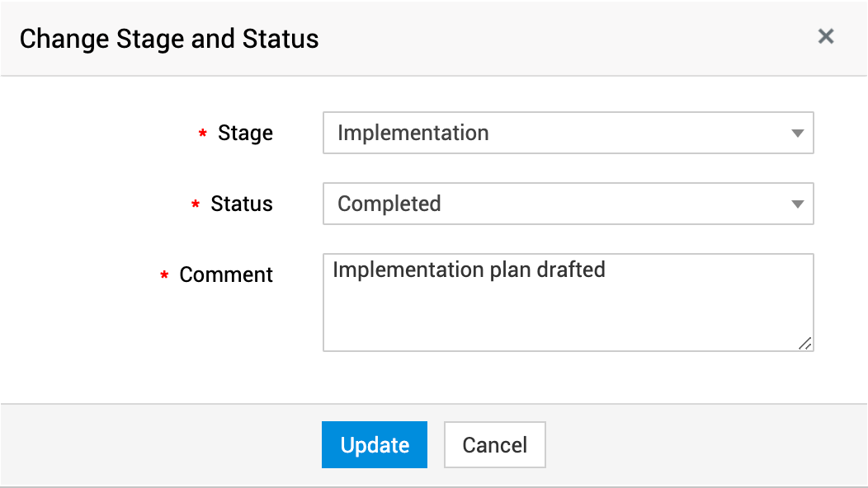Screen dimensions: 868x488
Task: Click the Stage dropdown arrow
Action: 796,134
